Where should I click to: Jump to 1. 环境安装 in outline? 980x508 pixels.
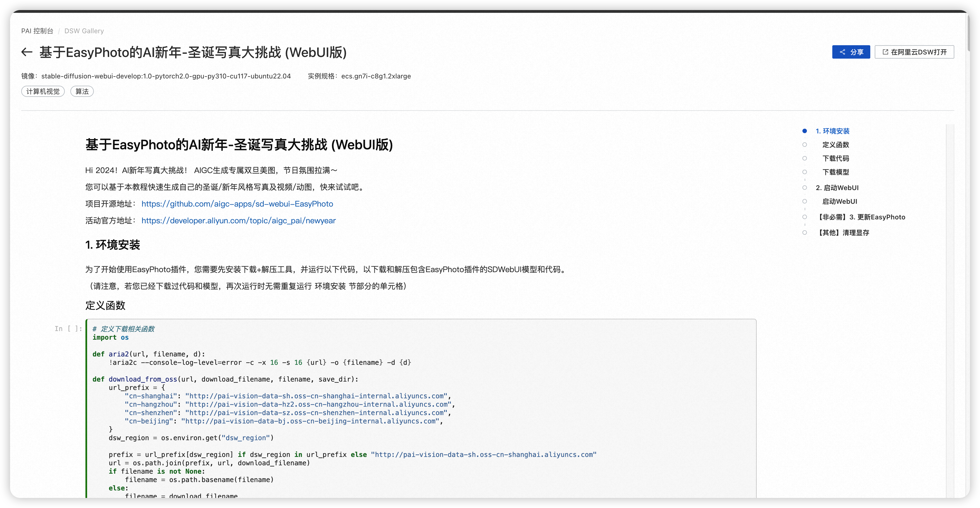(x=832, y=131)
